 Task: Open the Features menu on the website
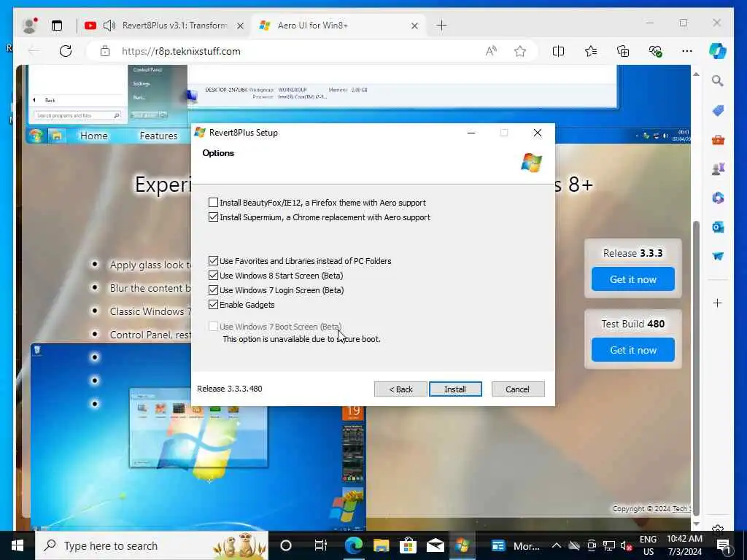158,136
